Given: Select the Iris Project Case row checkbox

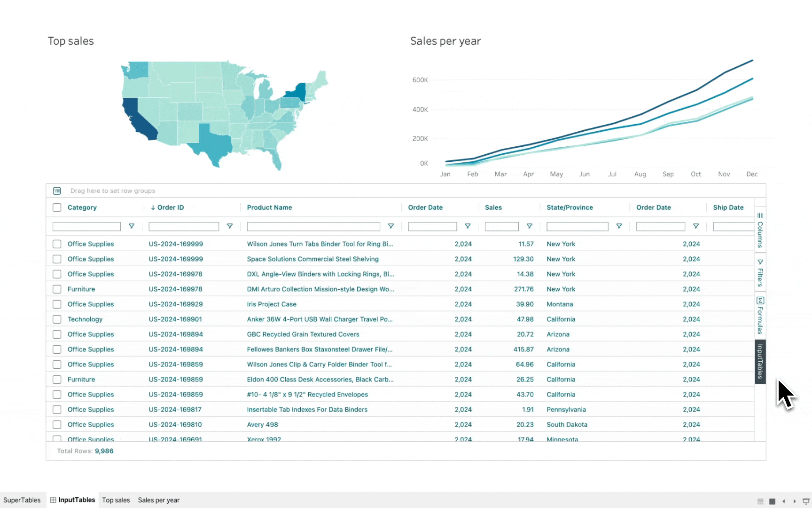Looking at the screenshot, I should [57, 304].
